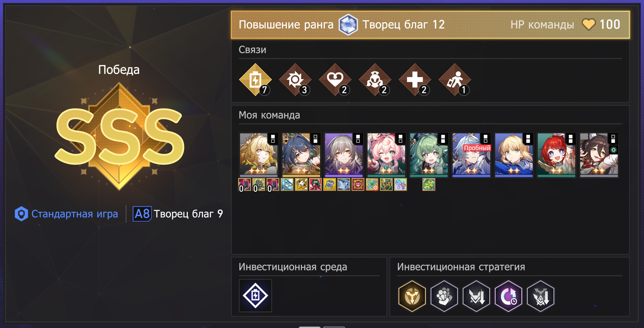Open the investment environment battery diamond icon

pos(255,295)
